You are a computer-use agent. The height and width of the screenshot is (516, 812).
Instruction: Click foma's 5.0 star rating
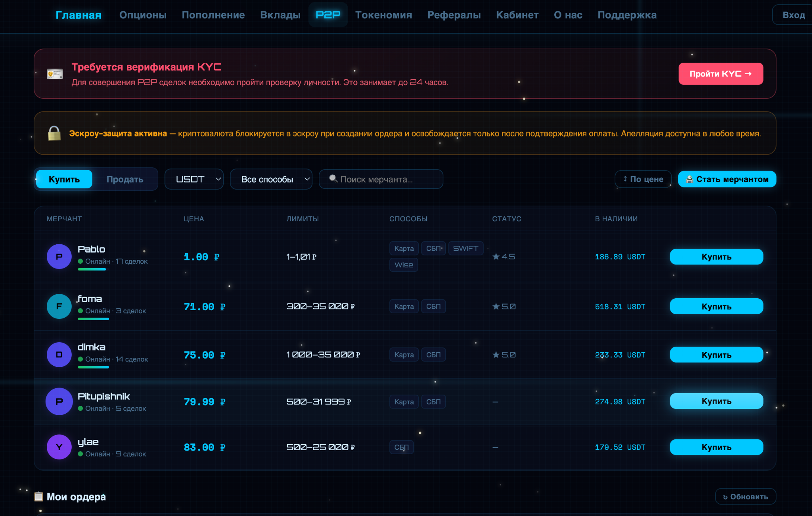pos(504,307)
